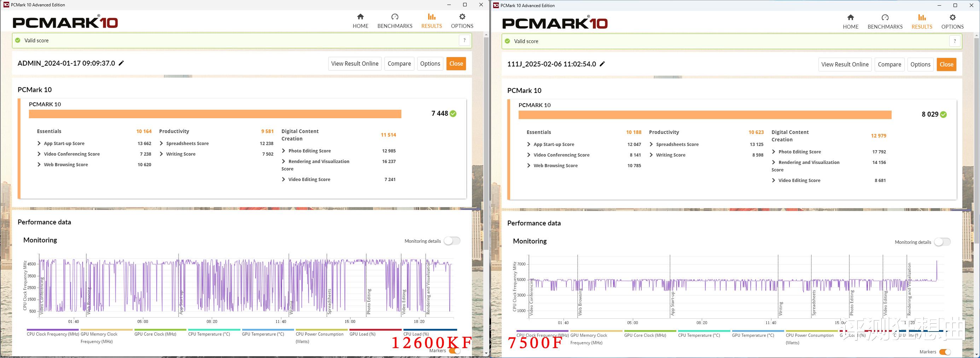Toggle CPU Clock Frequency legend in left chart
The image size is (980, 358).
[53, 333]
